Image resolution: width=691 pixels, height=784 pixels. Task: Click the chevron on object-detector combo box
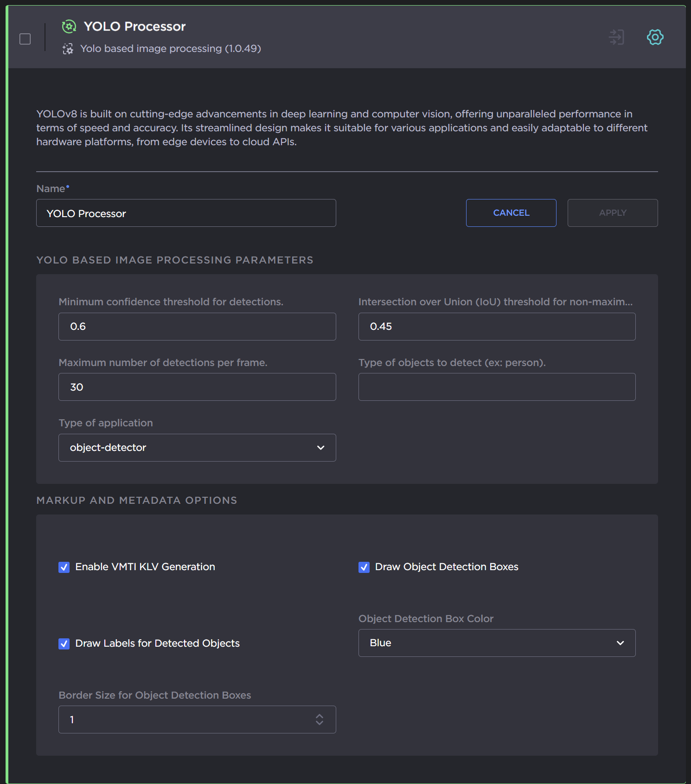point(320,448)
